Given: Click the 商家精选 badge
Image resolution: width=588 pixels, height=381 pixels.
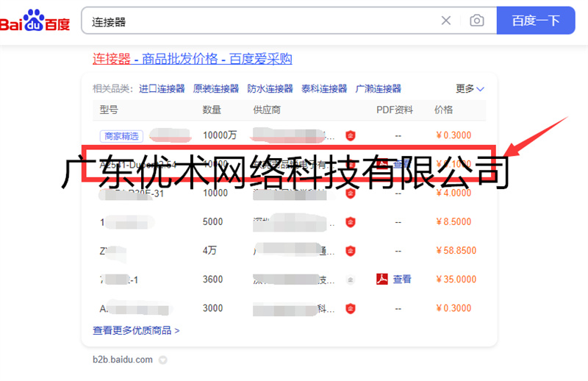Looking at the screenshot, I should pos(121,136).
